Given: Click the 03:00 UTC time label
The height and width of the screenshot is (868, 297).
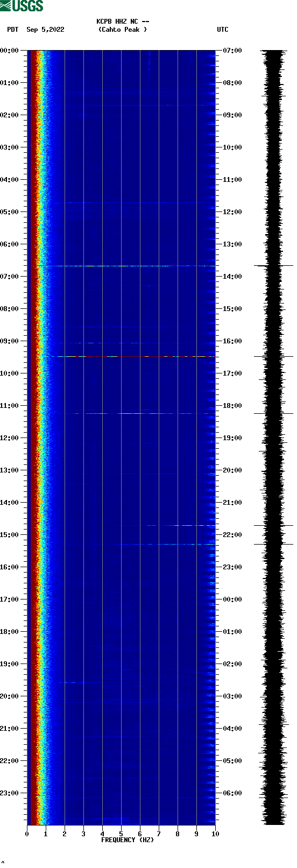Looking at the screenshot, I should [232, 696].
